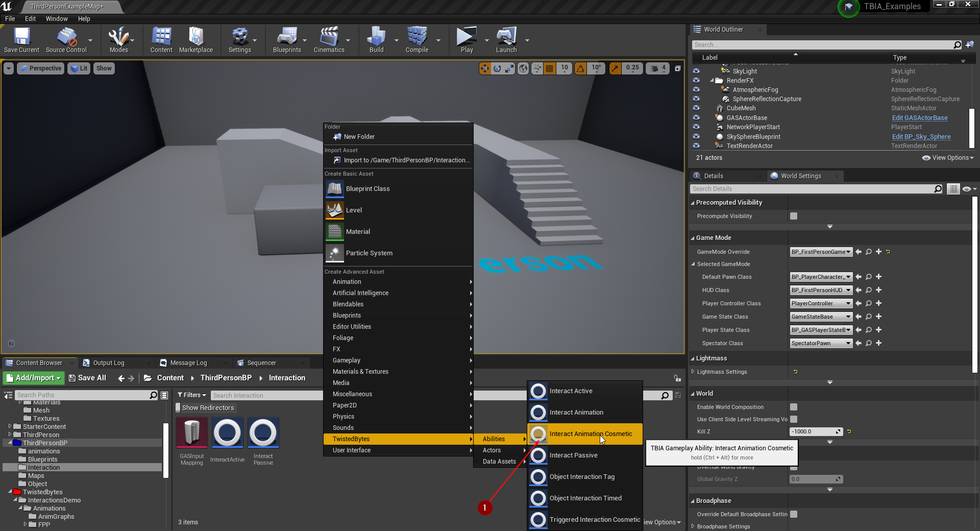Toggle scale snapping in viewport toolbar
Image resolution: width=980 pixels, height=531 pixels.
(615, 68)
